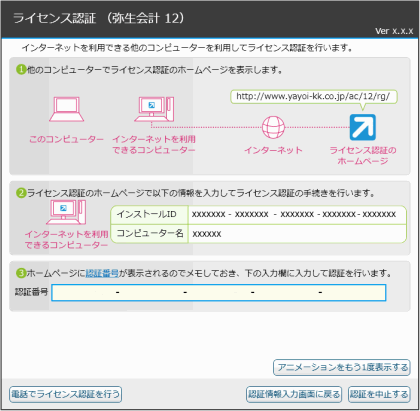Image resolution: width=420 pixels, height=411 pixels.
Task: Click the pink globe Internet icon
Action: [x=273, y=127]
